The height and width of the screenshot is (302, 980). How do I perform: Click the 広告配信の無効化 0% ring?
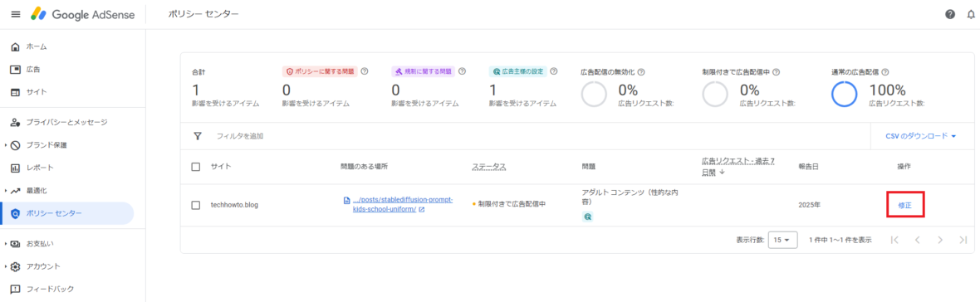(594, 95)
